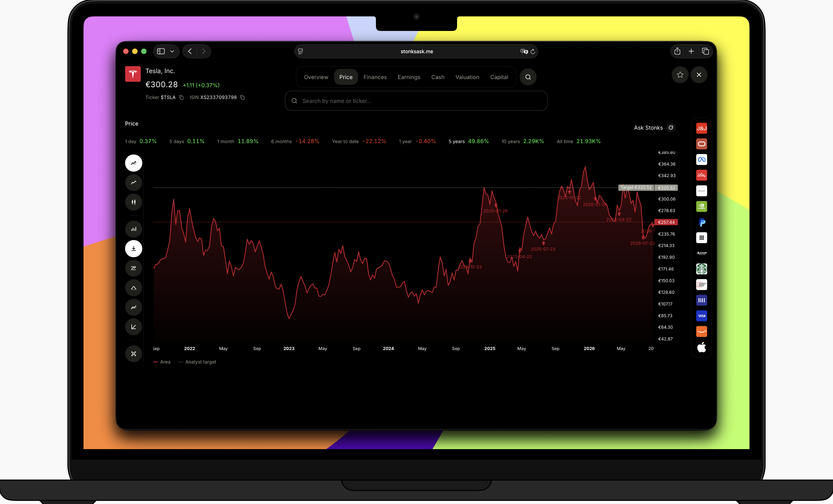Select the All time price range
Viewport: 833px width, 504px height.
click(579, 141)
